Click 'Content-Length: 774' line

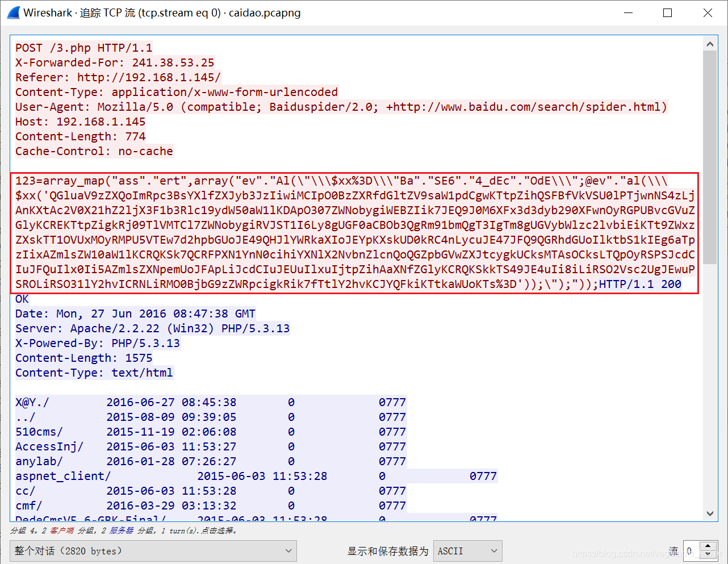[x=81, y=136]
